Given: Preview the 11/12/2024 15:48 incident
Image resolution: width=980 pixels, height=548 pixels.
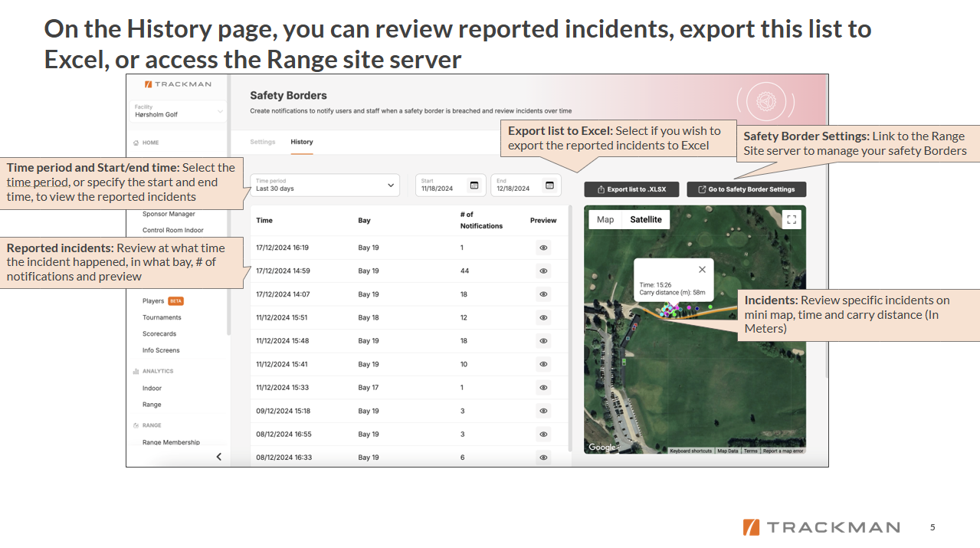Looking at the screenshot, I should (x=543, y=340).
